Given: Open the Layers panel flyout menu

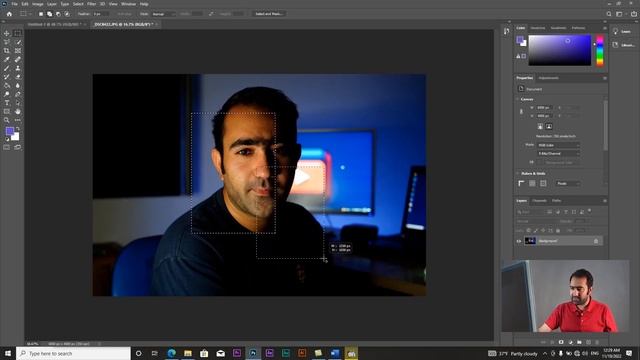Looking at the screenshot, I should coord(604,201).
